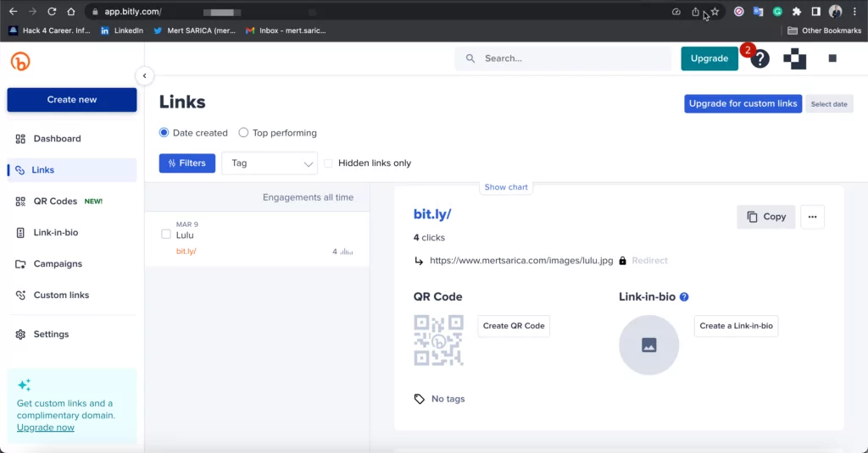Screen dimensions: 868x453
Task: Enable the Hidden links only checkbox
Action: click(328, 163)
